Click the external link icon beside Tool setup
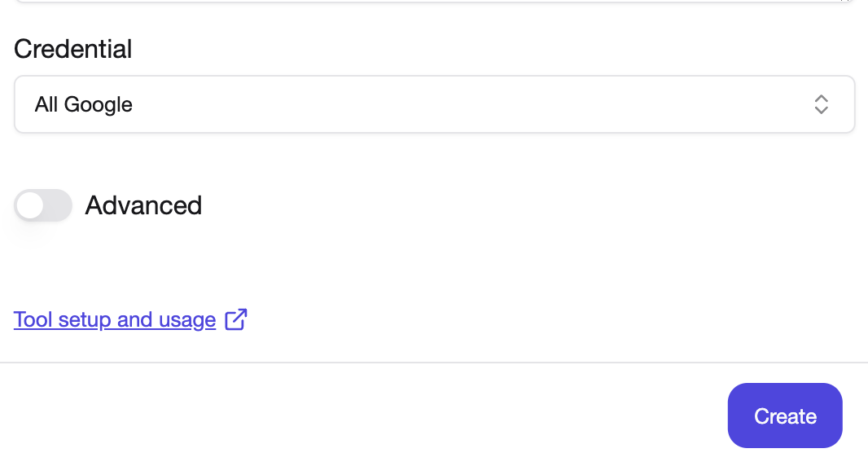 (x=236, y=319)
